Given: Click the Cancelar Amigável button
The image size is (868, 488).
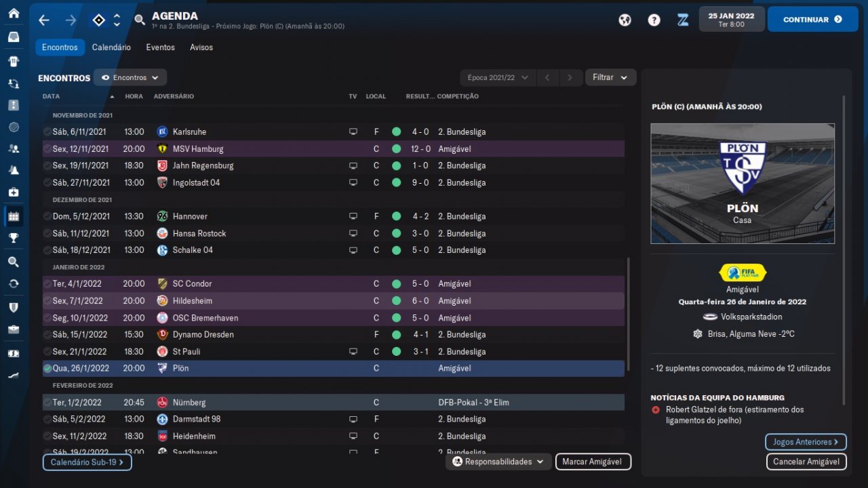Looking at the screenshot, I should pyautogui.click(x=806, y=462).
